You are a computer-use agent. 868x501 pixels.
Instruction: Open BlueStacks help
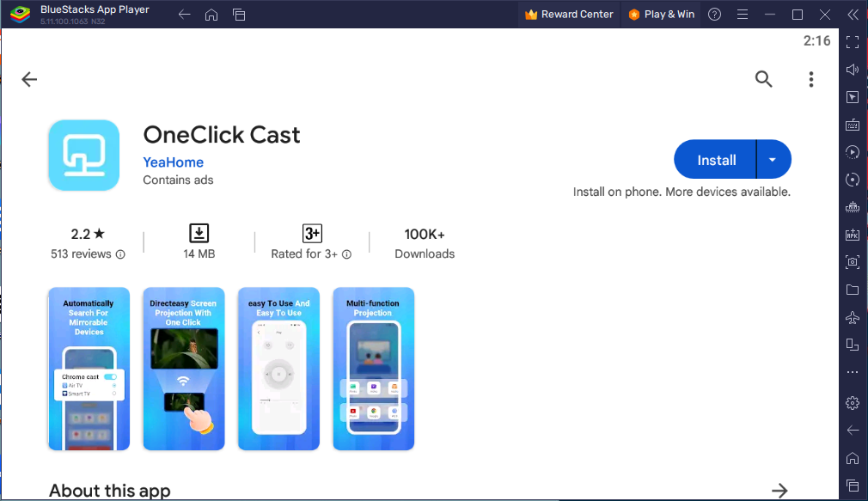point(715,15)
